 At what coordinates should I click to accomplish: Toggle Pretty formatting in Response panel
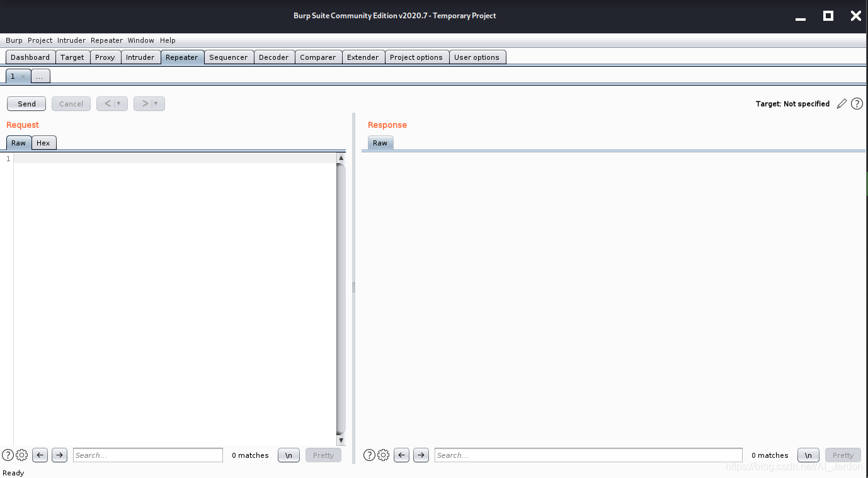[x=843, y=455]
